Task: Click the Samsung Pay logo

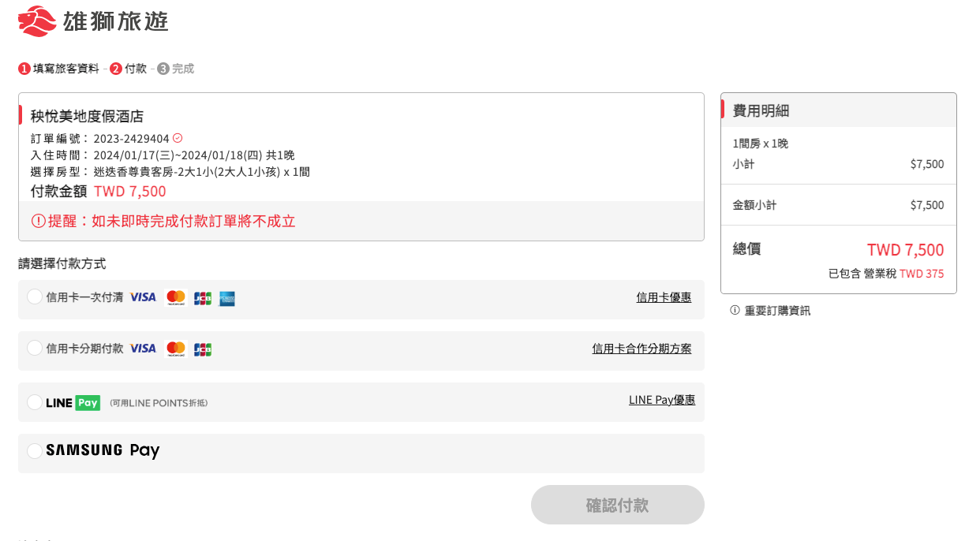Action: pyautogui.click(x=103, y=450)
